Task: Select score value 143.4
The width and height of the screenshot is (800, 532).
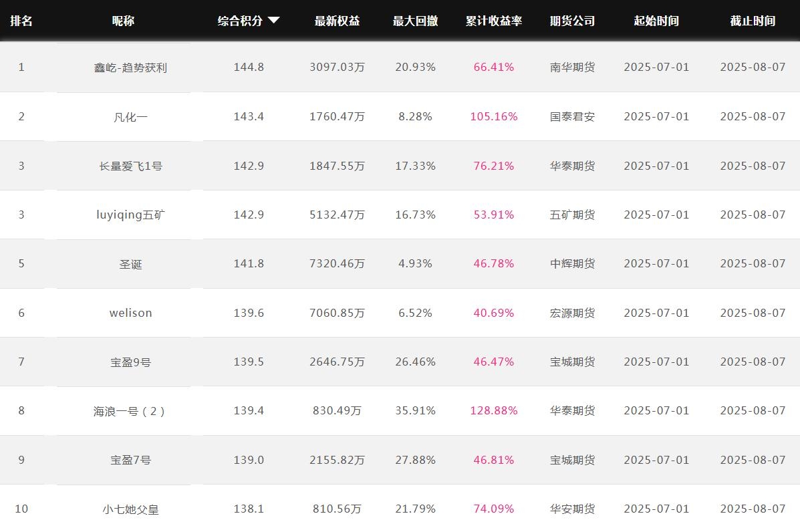Action: pos(249,116)
